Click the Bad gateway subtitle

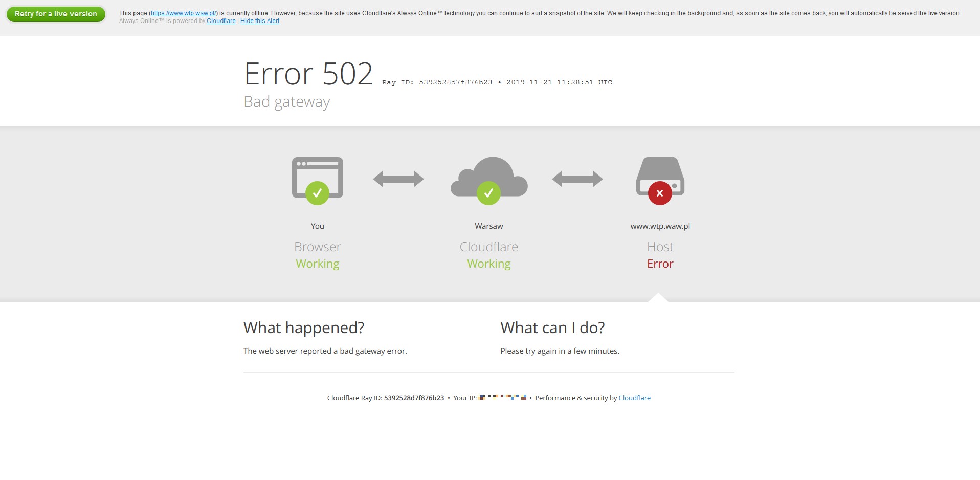pyautogui.click(x=287, y=102)
